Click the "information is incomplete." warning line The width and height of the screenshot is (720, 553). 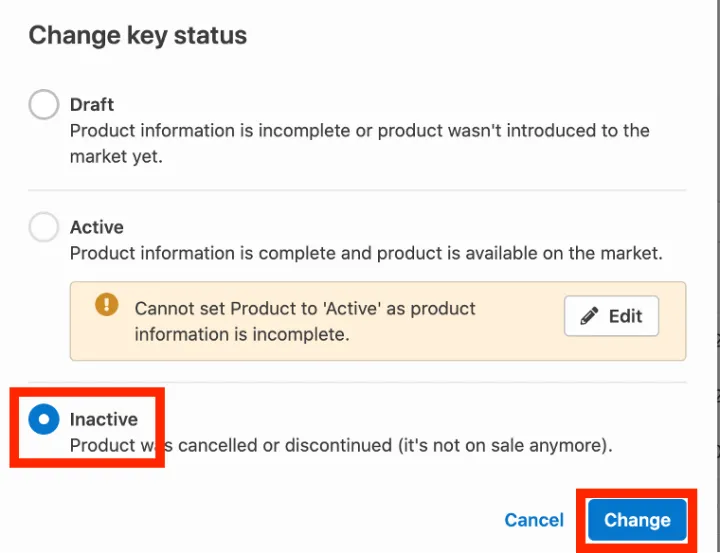pos(242,334)
